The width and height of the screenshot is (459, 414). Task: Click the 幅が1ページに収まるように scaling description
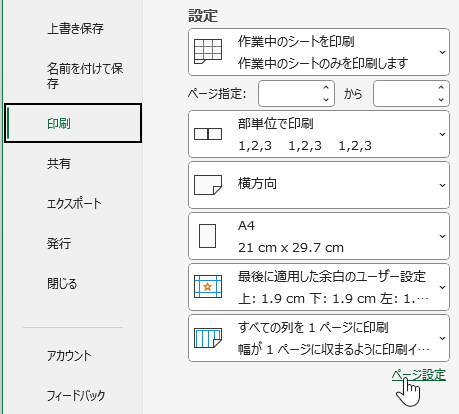tap(334, 350)
